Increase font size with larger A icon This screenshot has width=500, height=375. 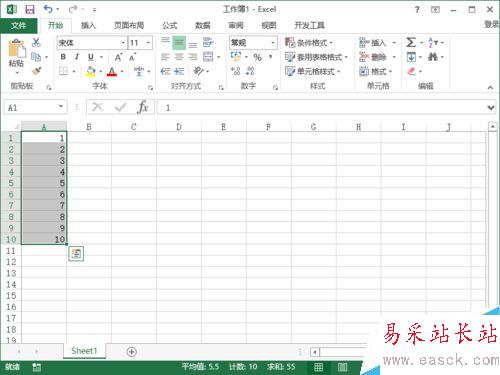click(x=118, y=57)
